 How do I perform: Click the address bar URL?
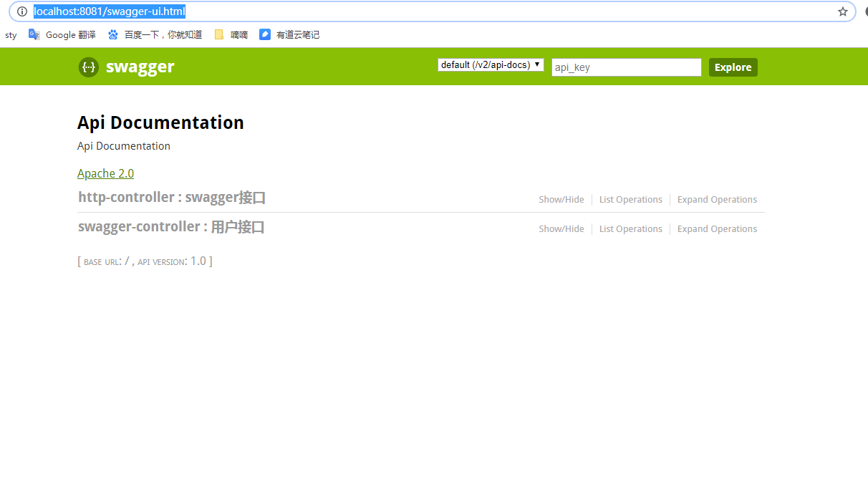[110, 11]
